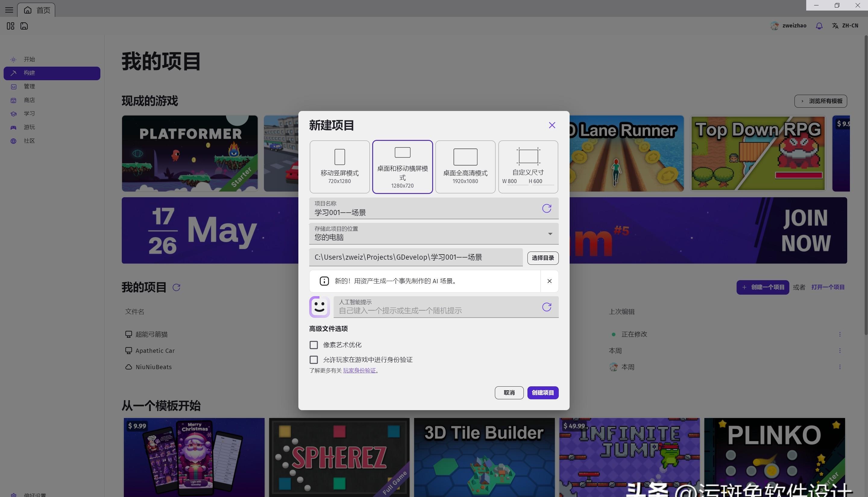
Task: Click the local file icon beside 超能弓箭猫
Action: 129,334
